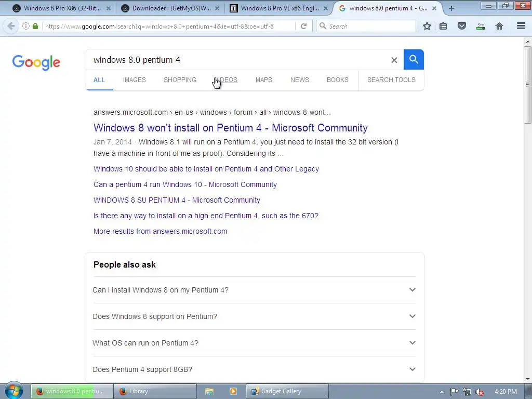Select the NEWS search filter

click(300, 80)
